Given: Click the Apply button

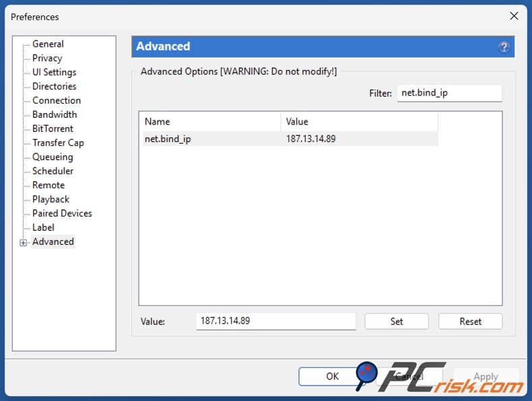Looking at the screenshot, I should pyautogui.click(x=486, y=376).
